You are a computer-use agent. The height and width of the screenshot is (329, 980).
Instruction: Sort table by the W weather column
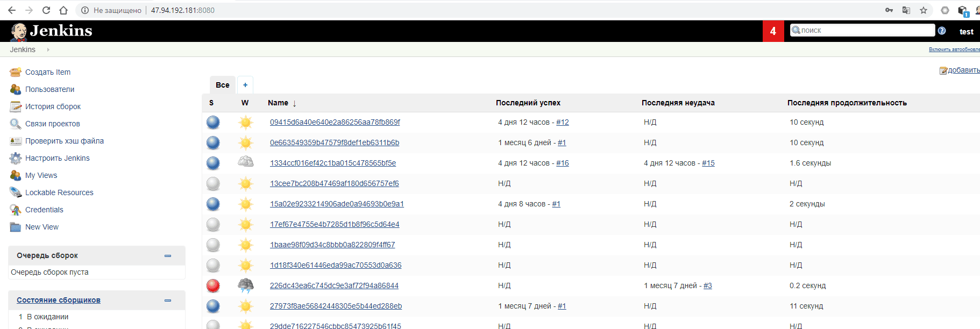[245, 103]
